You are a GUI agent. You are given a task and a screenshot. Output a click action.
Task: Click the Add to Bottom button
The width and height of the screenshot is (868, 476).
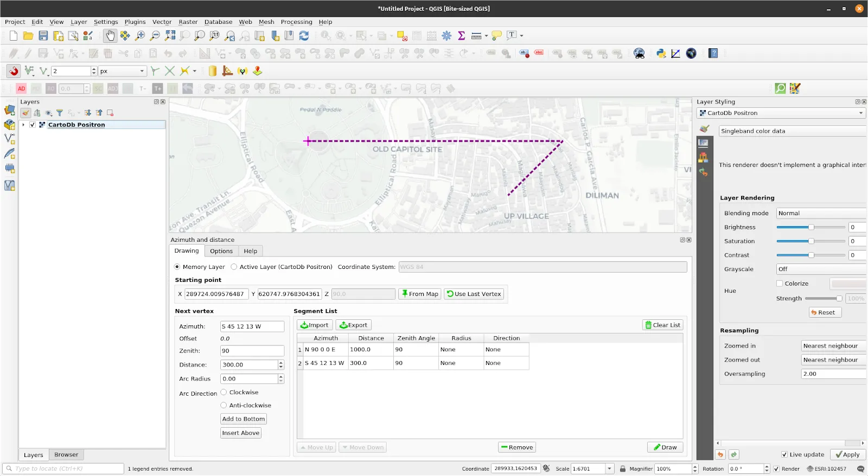(x=244, y=419)
